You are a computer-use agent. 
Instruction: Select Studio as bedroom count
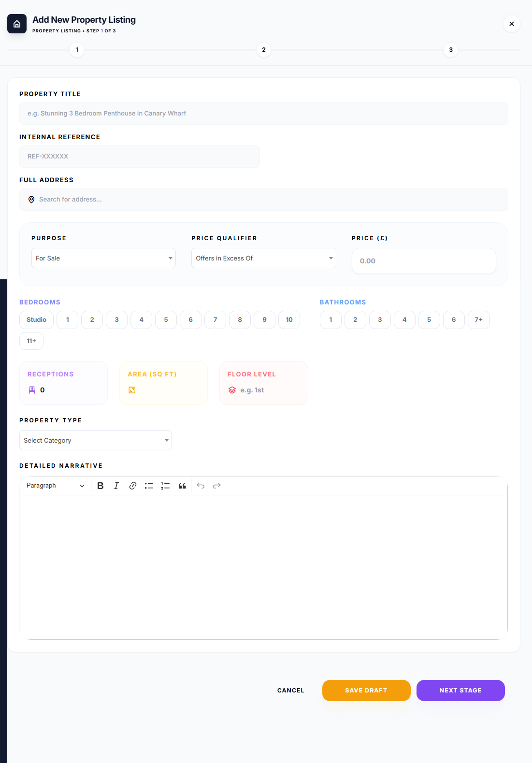coord(36,320)
